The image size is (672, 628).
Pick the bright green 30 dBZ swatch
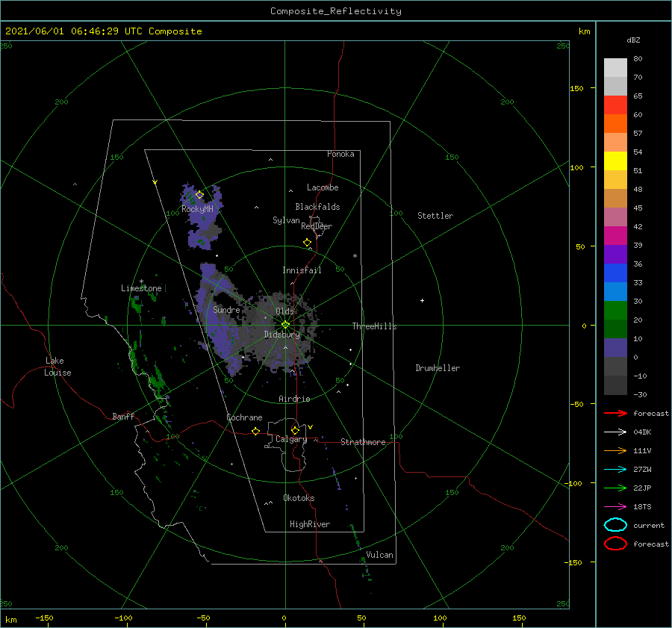tap(615, 310)
